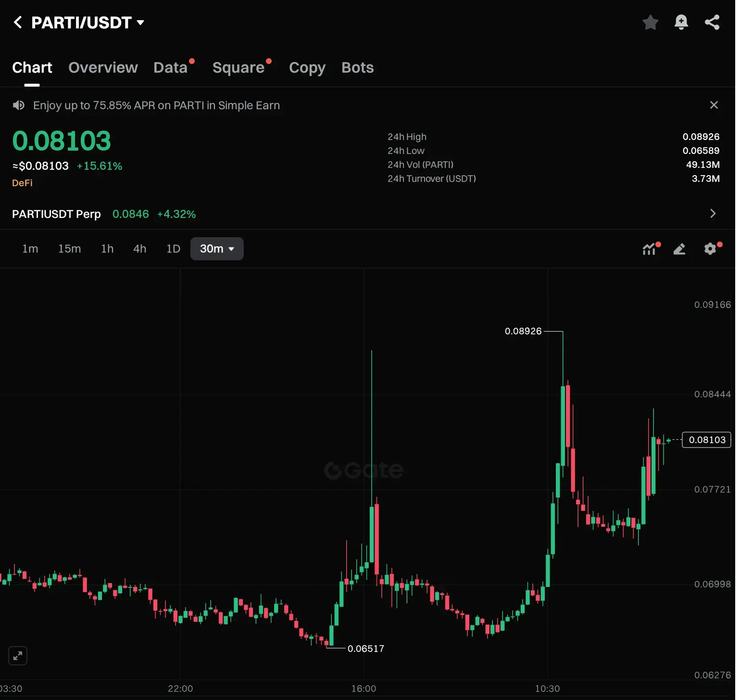740x700 pixels.
Task: Click the 24h High value 0.08926
Action: [x=701, y=137]
